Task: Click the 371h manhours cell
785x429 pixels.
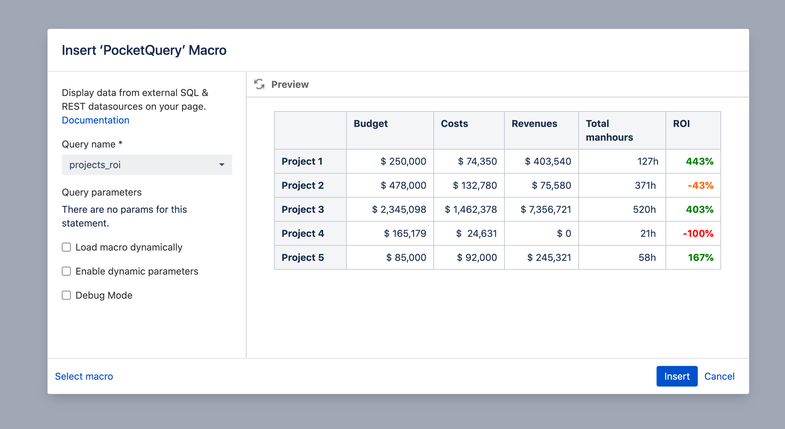Action: pos(622,185)
